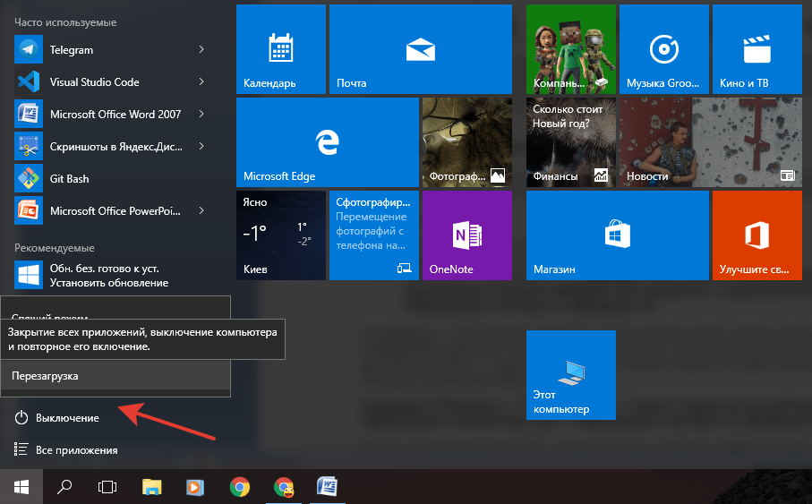812x504 pixels.
Task: Open the Кино и ТВ tile
Action: pyautogui.click(x=757, y=49)
